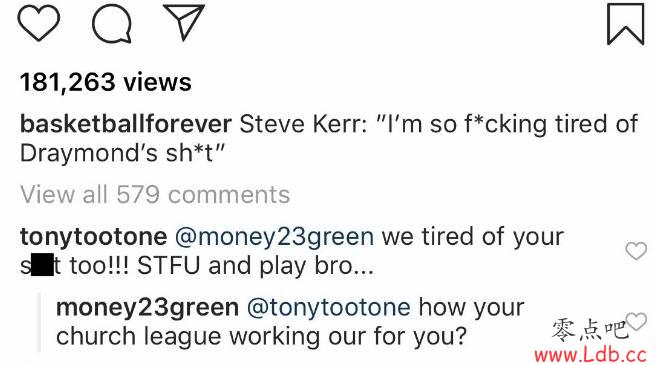Tap 'STFU and play bro...' comment text
The height and width of the screenshot is (365, 656).
point(255,266)
